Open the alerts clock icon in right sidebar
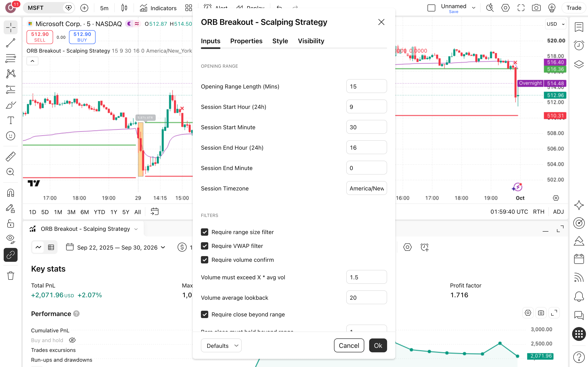Viewport: 588px width, 367px height. pyautogui.click(x=579, y=45)
